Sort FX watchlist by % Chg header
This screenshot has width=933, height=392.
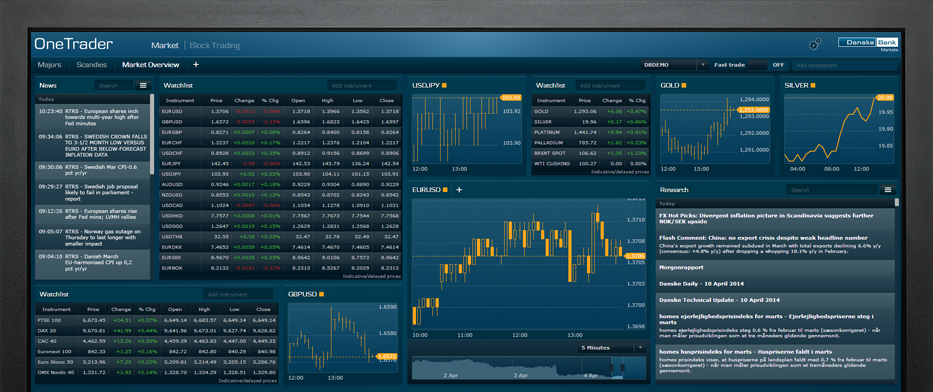[271, 101]
